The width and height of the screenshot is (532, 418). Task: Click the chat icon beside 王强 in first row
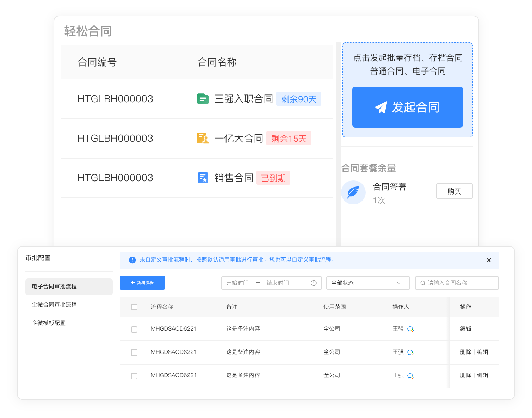410,329
